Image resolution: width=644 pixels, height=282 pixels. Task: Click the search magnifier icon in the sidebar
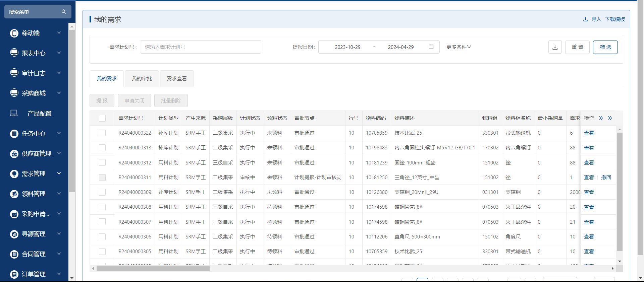[x=64, y=12]
